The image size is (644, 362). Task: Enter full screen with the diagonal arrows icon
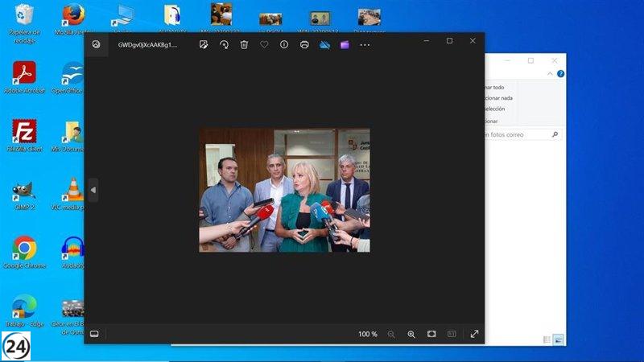[474, 334]
